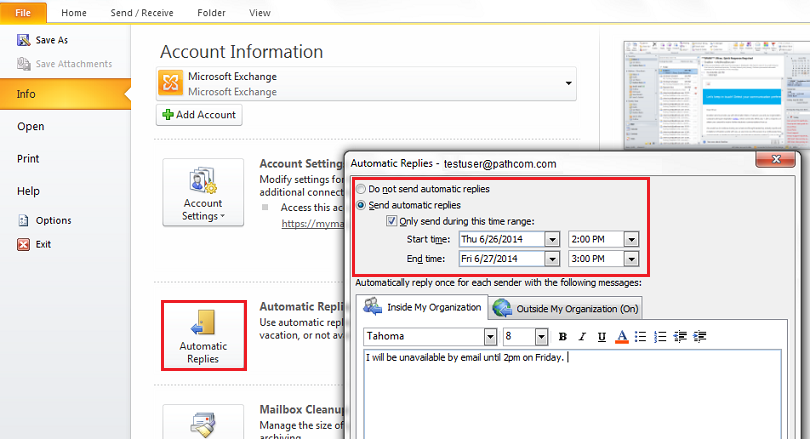Click the Add Account button
810x439 pixels.
199,115
